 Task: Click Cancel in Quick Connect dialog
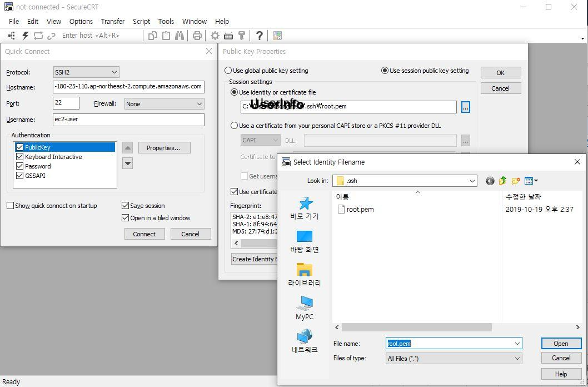(x=191, y=234)
